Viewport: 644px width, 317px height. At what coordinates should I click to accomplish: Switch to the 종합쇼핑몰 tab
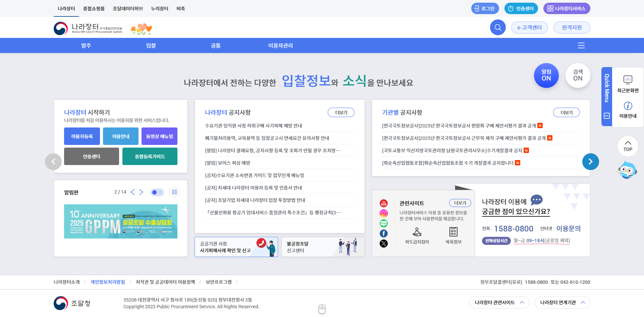(x=93, y=9)
